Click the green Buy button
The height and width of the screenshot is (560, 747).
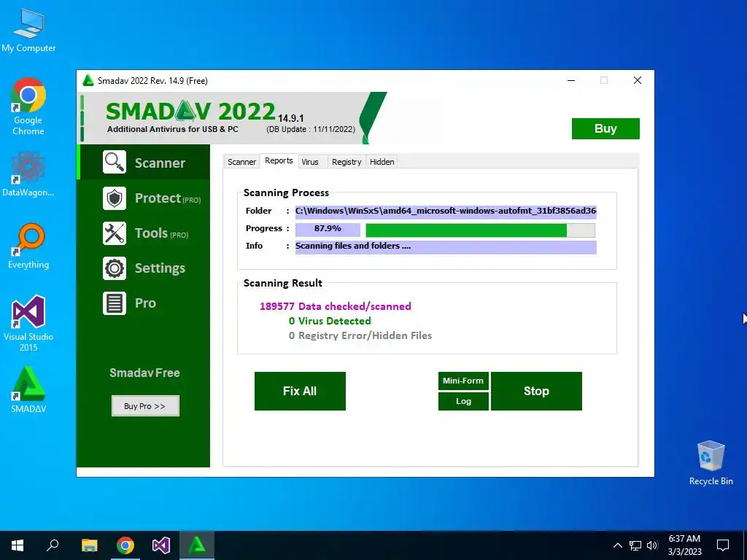pos(605,128)
